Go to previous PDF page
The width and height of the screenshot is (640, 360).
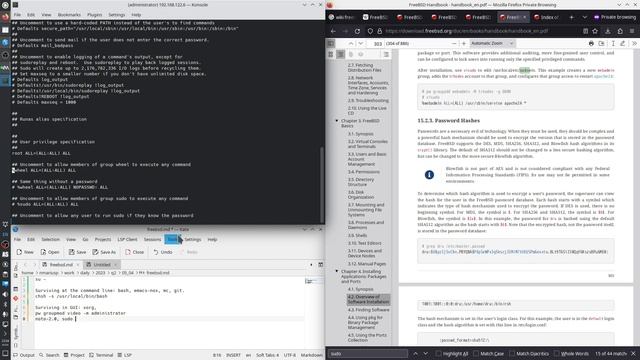click(x=351, y=43)
